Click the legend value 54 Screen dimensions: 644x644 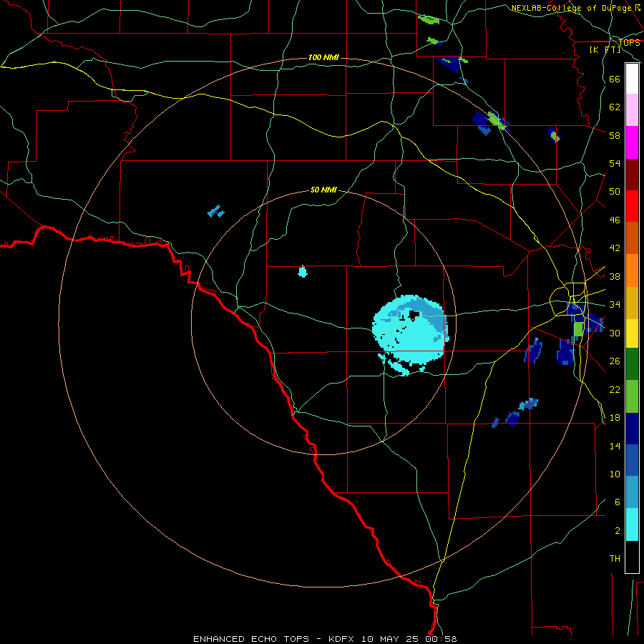tap(615, 163)
